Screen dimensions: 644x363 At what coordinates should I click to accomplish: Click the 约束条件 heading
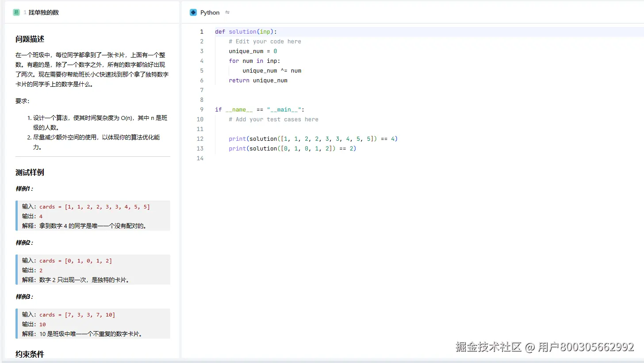(30, 354)
